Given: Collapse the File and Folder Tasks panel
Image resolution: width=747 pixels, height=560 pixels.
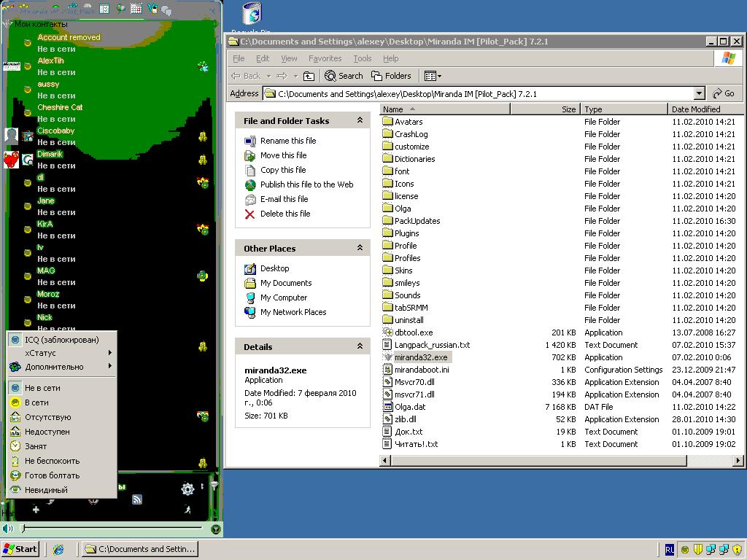Looking at the screenshot, I should pyautogui.click(x=360, y=120).
